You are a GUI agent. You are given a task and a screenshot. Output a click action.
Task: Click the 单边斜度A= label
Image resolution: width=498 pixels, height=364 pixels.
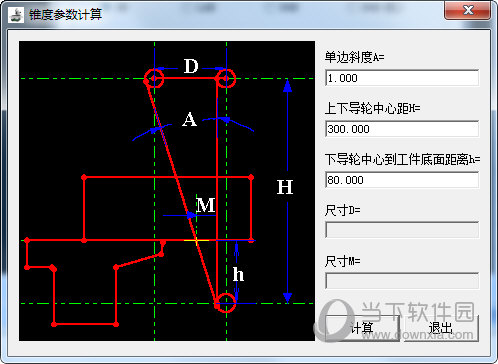[355, 57]
